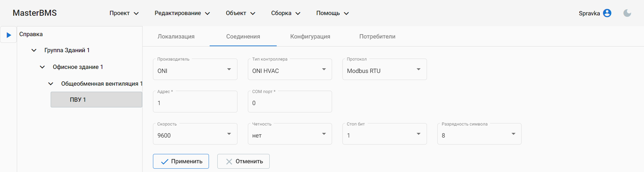
Task: Toggle dark mode with moon icon
Action: pyautogui.click(x=627, y=13)
